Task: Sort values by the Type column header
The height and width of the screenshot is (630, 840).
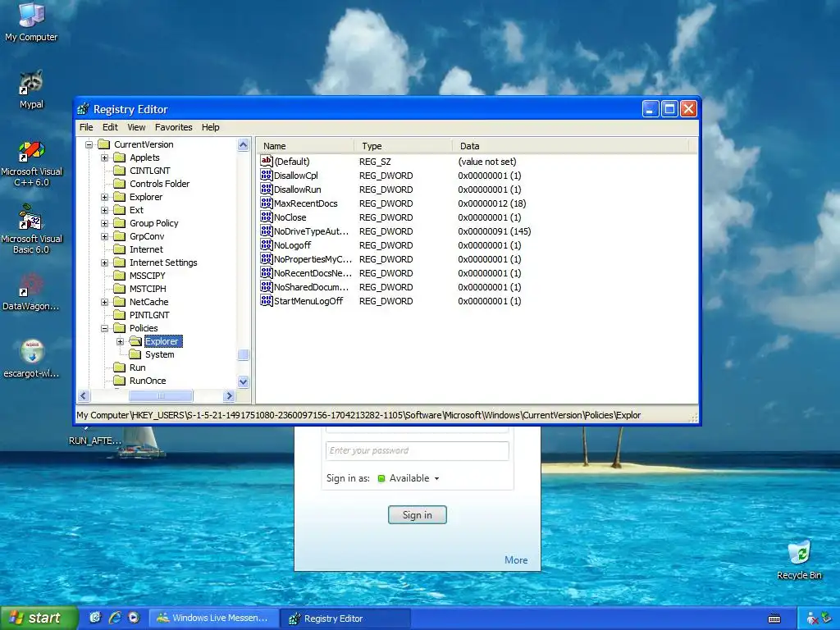Action: click(403, 146)
